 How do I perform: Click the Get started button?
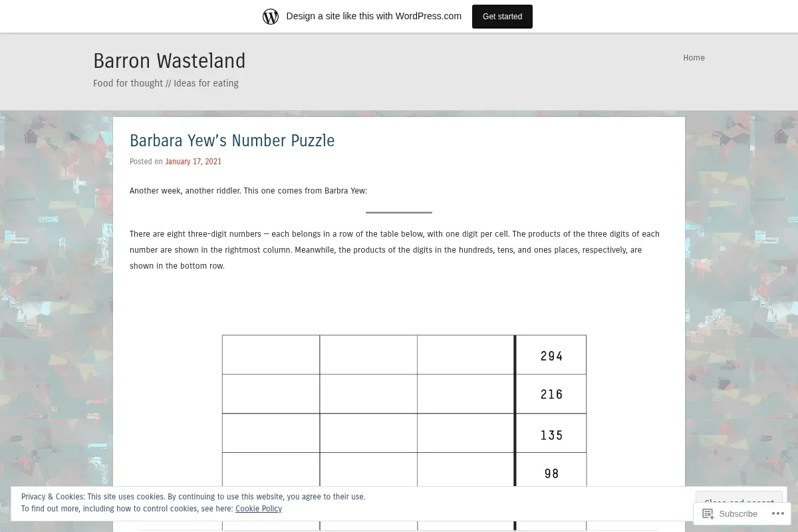[x=502, y=17]
